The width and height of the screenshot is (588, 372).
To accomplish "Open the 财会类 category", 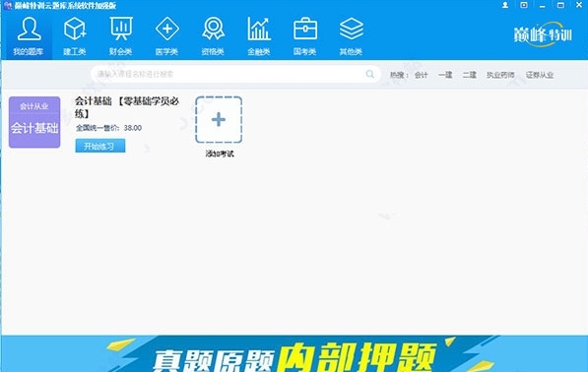I will point(121,36).
